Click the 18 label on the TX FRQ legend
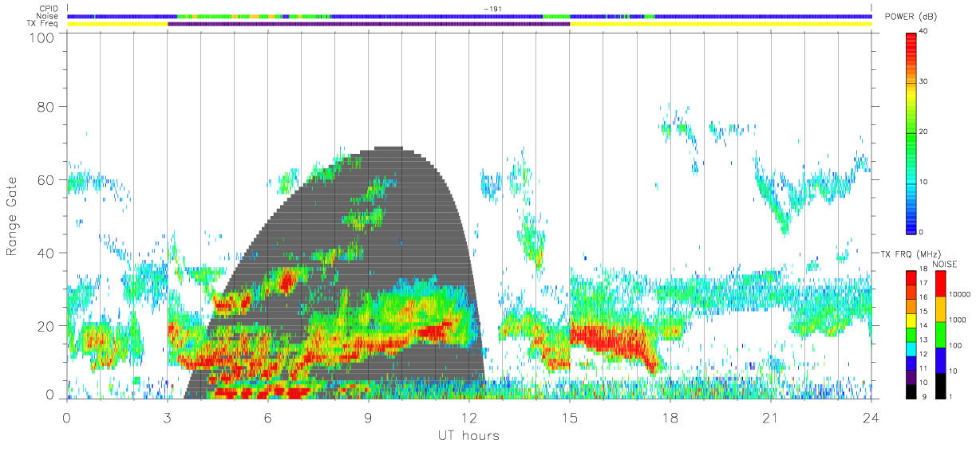Screen dimensions: 980x452 pos(923,269)
